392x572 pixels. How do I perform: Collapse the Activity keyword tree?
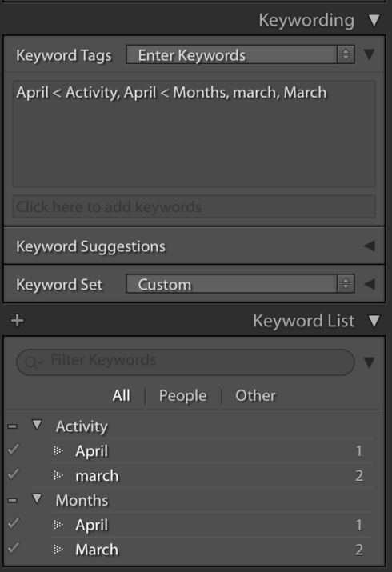(37, 425)
